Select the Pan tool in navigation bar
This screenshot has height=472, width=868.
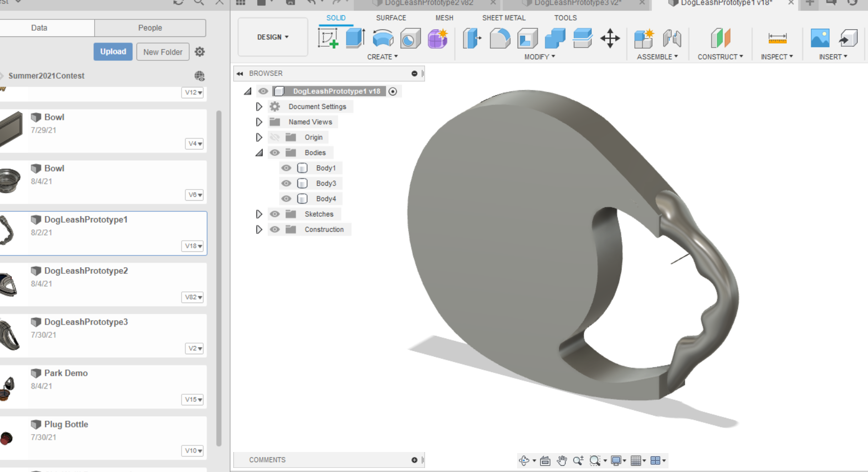tap(562, 460)
